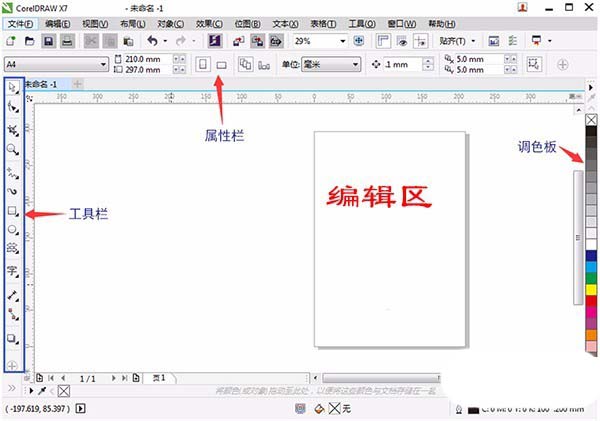Click the property bar quick customize plus

pos(562,65)
